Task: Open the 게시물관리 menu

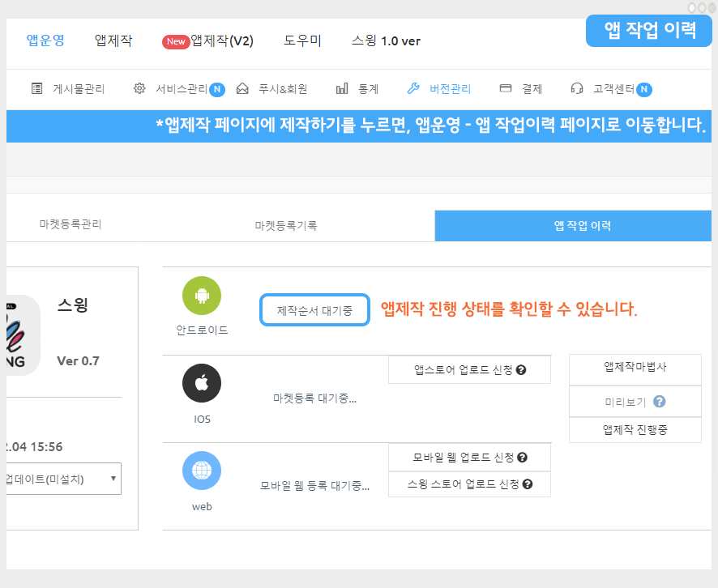Action: pyautogui.click(x=70, y=89)
